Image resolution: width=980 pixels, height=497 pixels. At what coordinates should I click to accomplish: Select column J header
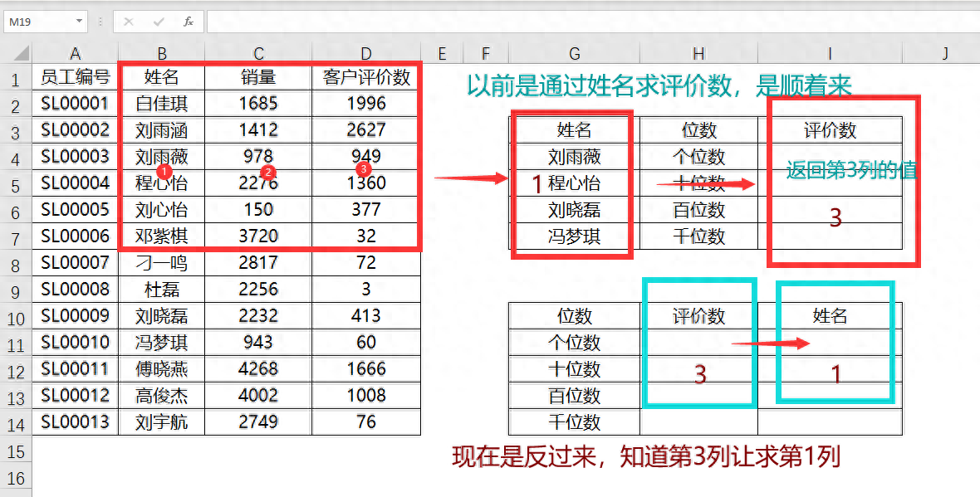click(x=945, y=54)
